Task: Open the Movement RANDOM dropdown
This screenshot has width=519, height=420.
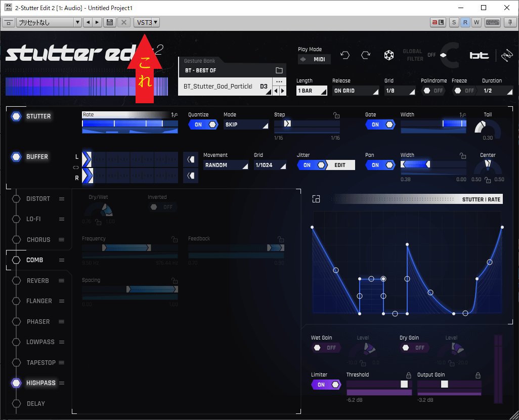Action: (226, 165)
